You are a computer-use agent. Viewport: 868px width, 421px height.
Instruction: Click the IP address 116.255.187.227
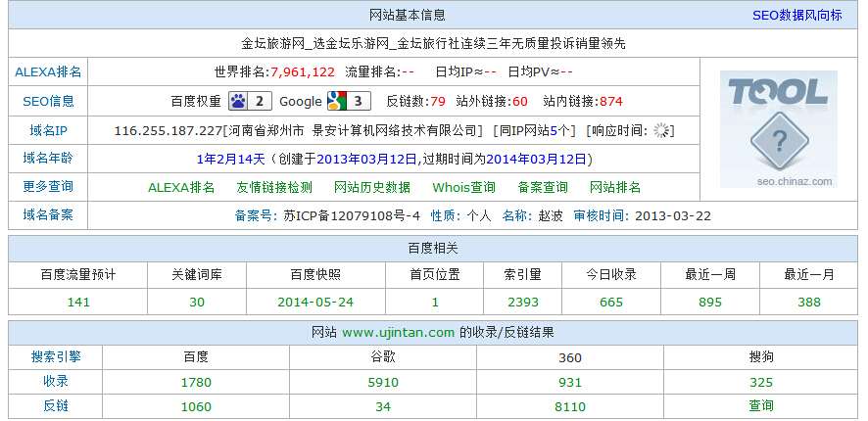click(x=168, y=130)
